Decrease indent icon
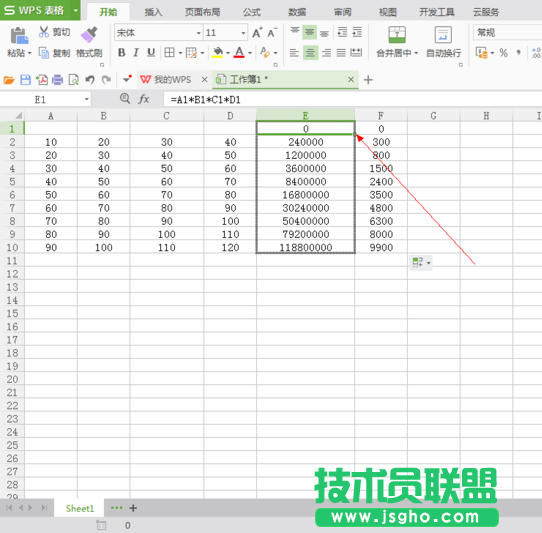 click(342, 32)
